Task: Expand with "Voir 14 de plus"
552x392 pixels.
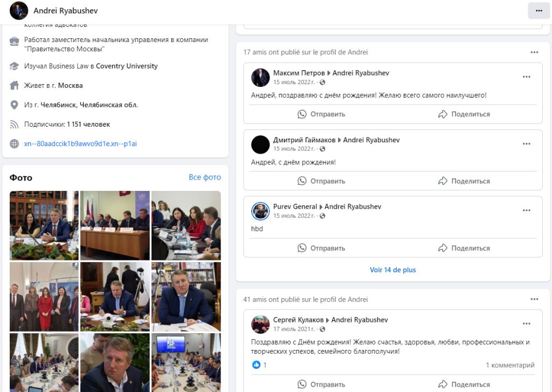Action: [392, 270]
